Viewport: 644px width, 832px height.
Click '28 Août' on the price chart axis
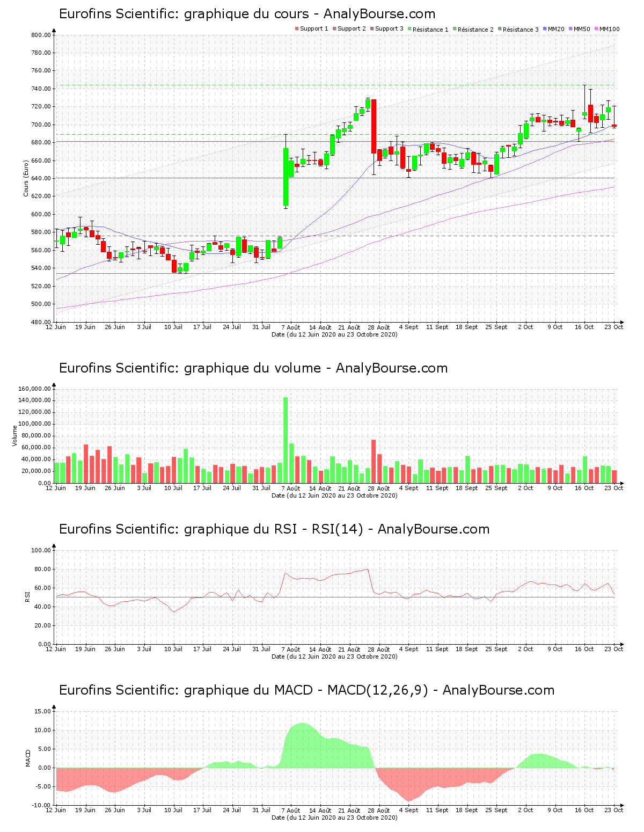379,327
